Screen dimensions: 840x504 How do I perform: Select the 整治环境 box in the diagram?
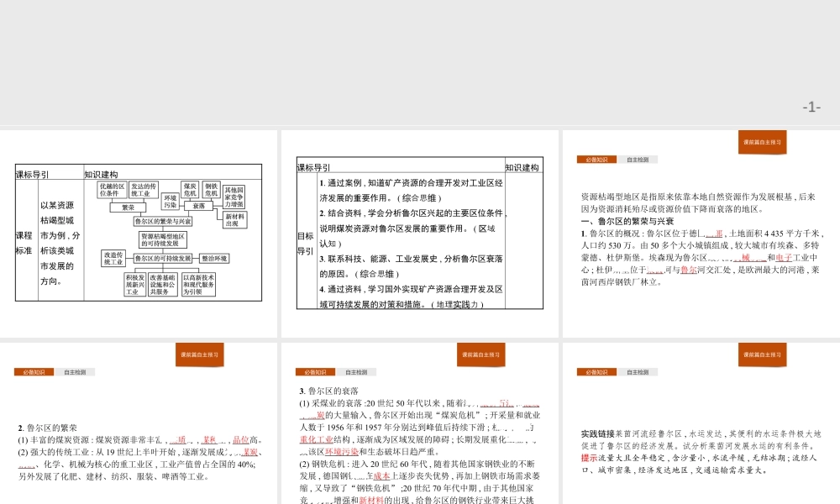click(x=213, y=258)
